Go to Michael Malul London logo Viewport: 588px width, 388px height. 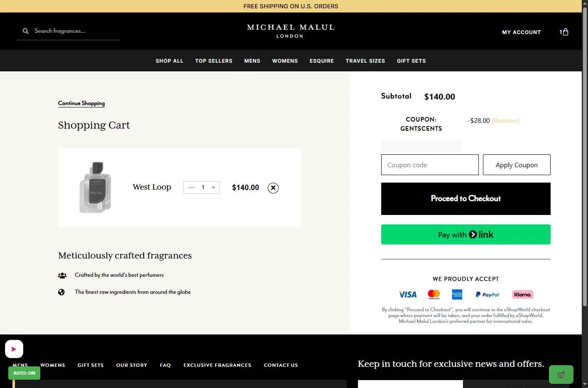(291, 31)
